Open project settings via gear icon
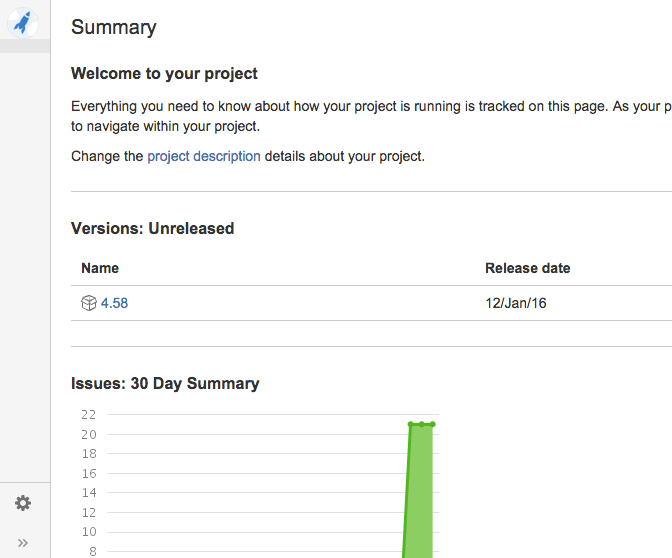 pos(23,503)
